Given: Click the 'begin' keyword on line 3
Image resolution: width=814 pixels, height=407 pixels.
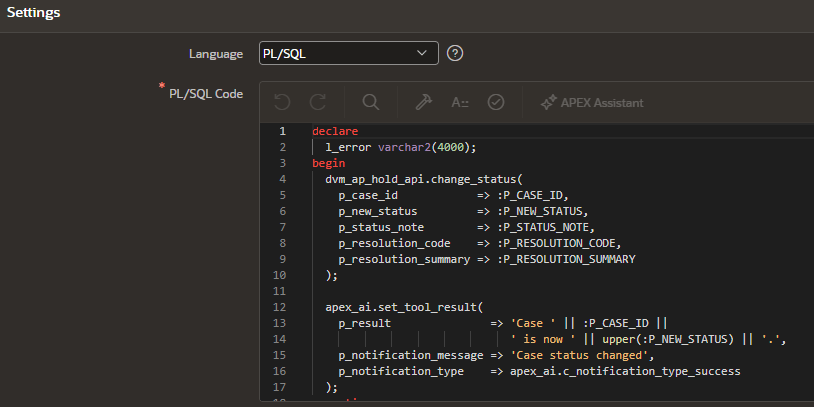Looking at the screenshot, I should [x=328, y=164].
